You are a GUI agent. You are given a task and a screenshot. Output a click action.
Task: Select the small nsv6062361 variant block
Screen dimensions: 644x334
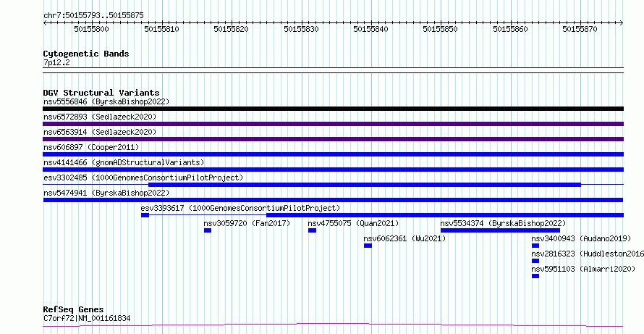pos(368,246)
